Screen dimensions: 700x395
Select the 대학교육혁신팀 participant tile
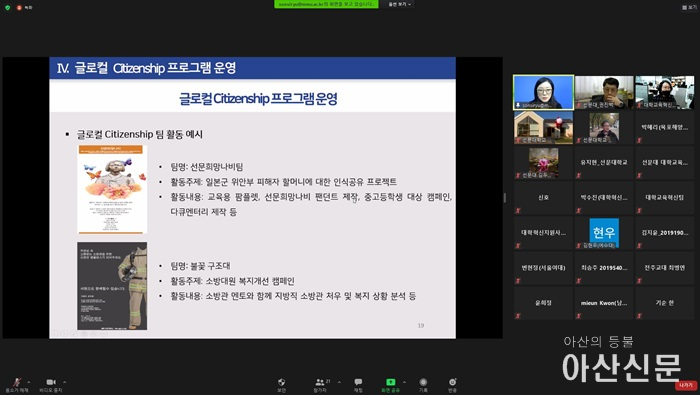click(665, 198)
